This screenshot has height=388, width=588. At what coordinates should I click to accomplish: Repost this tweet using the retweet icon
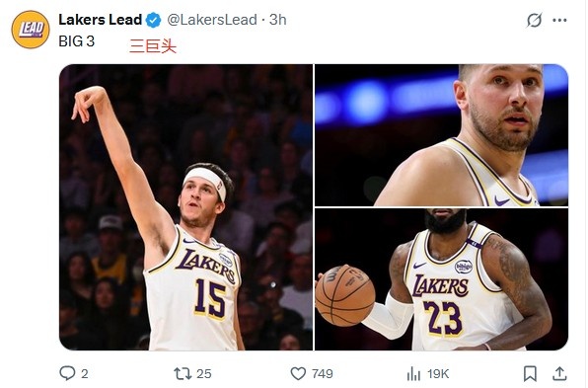[183, 373]
